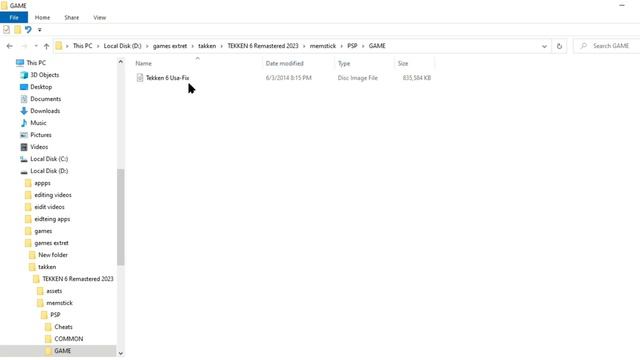This screenshot has height=360, width=640.
Task: Open the View ribbon tab
Action: coord(100,18)
